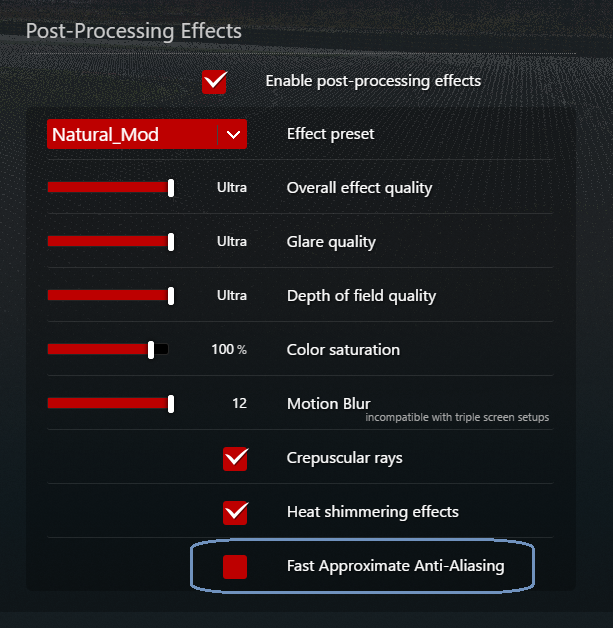
Task: Uncheck the Crepuscular rays checkbox
Action: pos(236,458)
